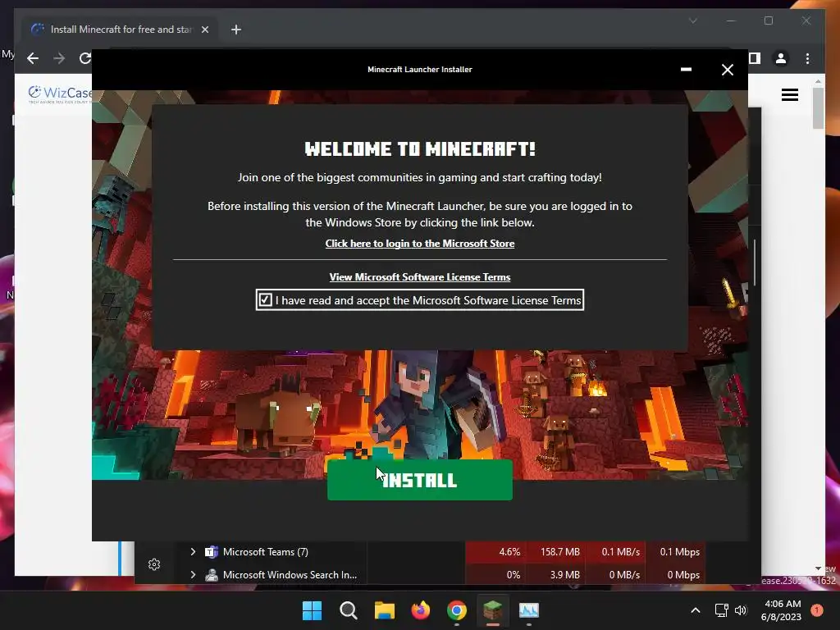Click the 3.9 MB memory value
Viewport: 840px width, 630px height.
click(x=564, y=575)
